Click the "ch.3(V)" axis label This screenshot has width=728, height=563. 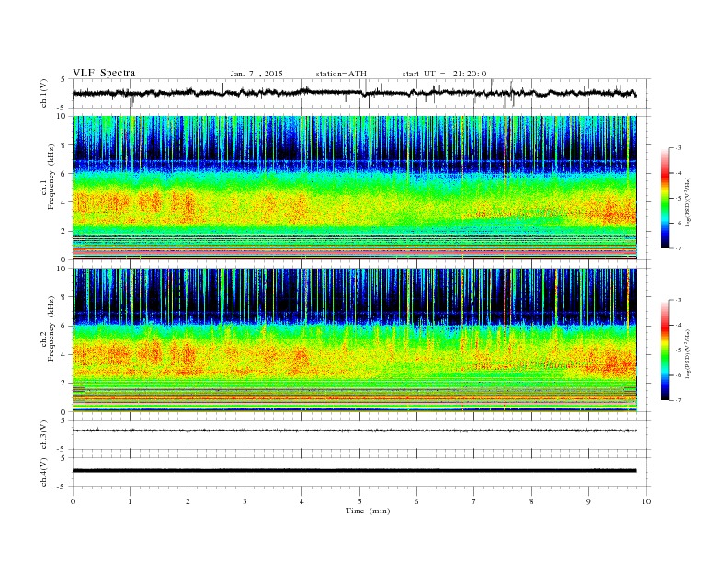tap(44, 435)
